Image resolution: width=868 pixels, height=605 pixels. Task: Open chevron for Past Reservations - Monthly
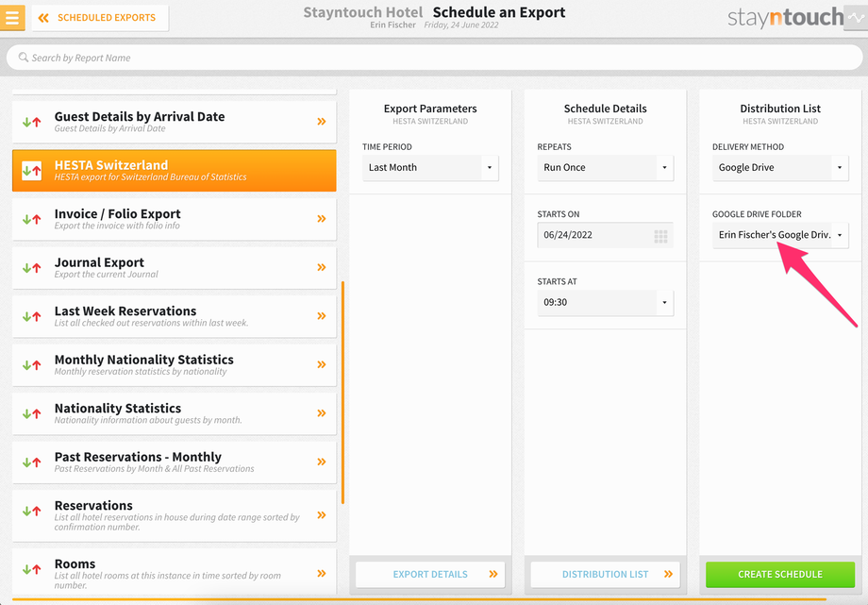[x=322, y=462]
